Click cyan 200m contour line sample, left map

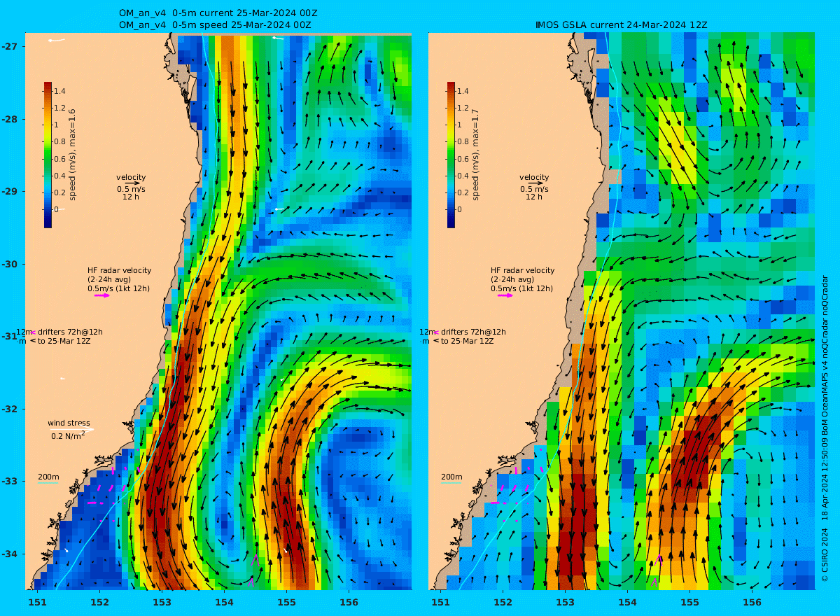[x=48, y=483]
